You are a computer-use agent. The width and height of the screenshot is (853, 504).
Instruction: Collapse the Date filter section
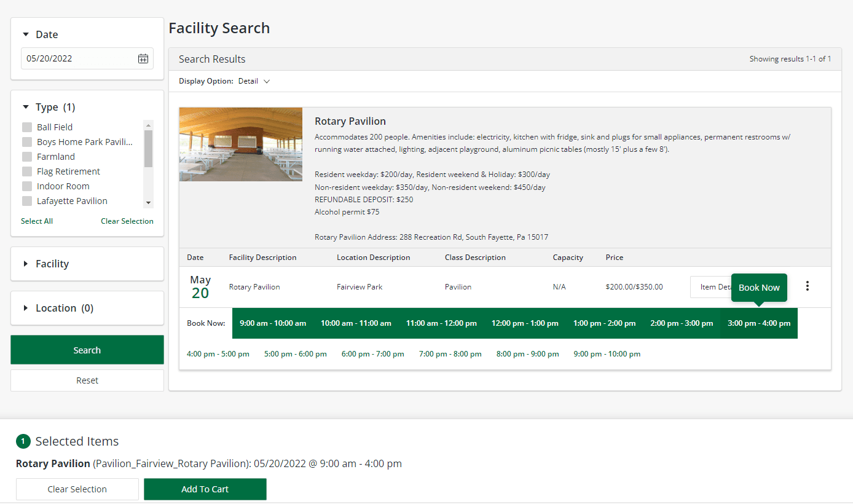coord(26,35)
